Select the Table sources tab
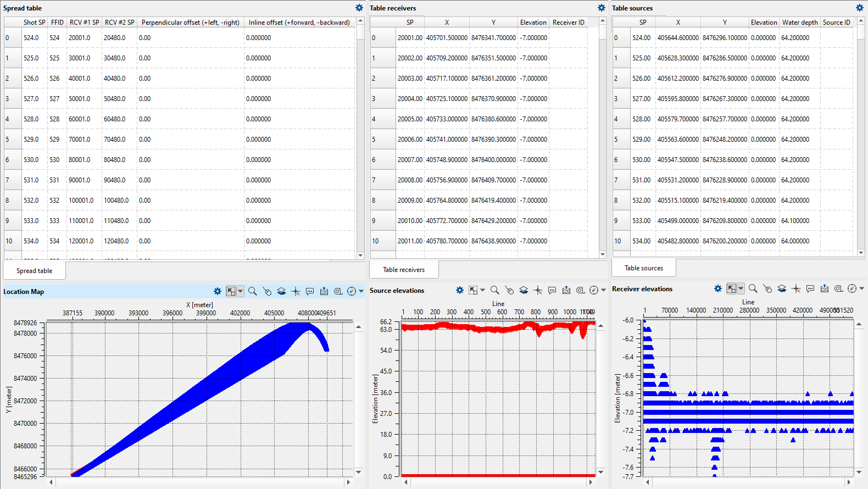The image size is (868, 489). (644, 268)
